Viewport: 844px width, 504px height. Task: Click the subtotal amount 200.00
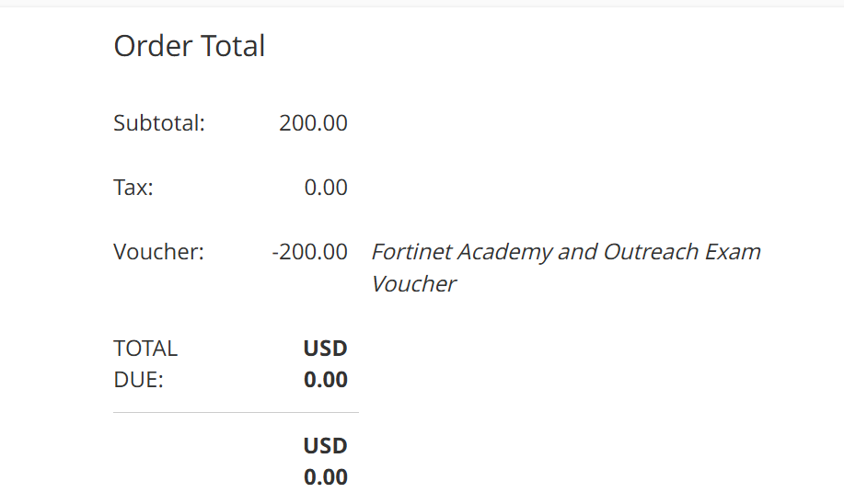tap(313, 123)
